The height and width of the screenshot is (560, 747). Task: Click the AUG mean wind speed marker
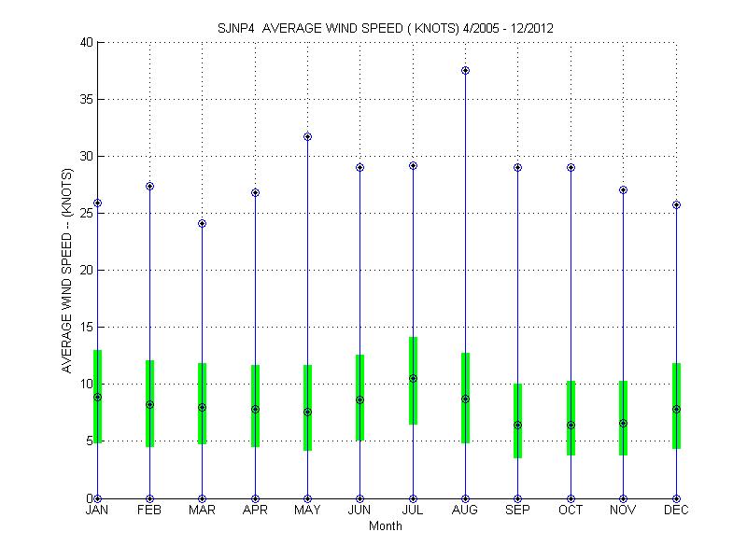point(465,399)
